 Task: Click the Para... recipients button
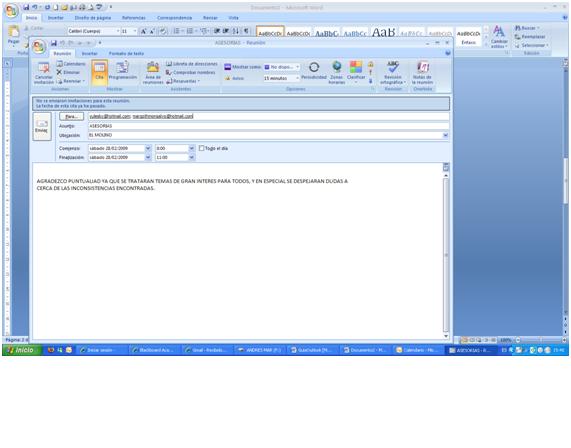pos(71,116)
